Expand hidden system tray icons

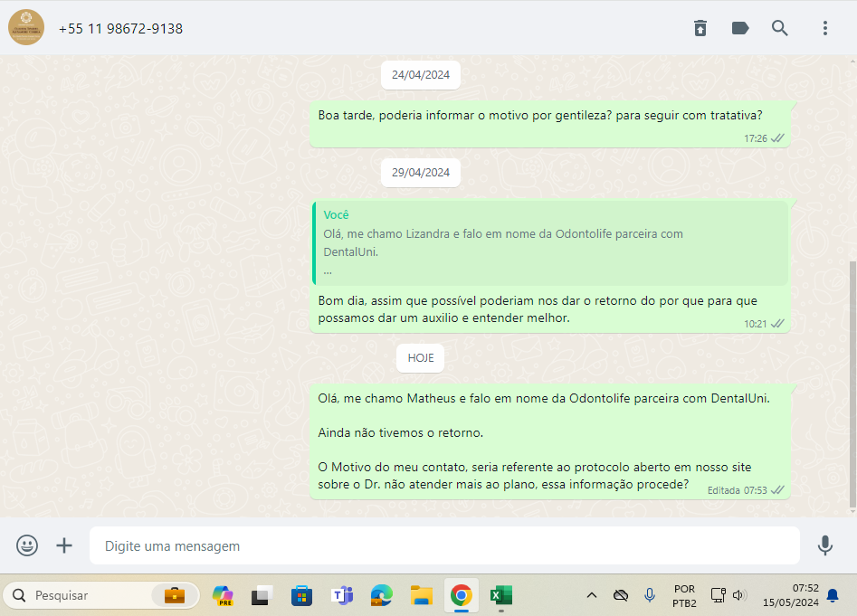592,595
